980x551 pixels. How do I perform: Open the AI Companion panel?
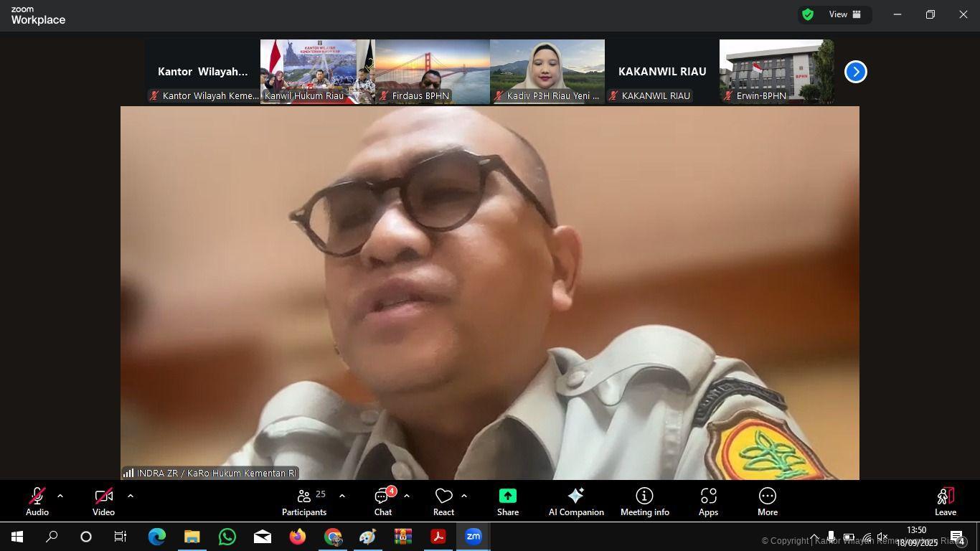click(575, 501)
